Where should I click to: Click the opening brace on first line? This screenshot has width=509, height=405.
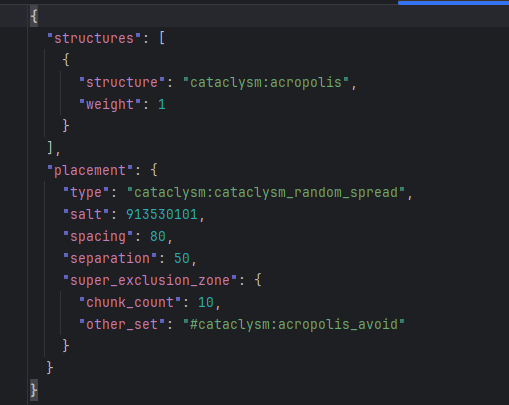(x=34, y=16)
